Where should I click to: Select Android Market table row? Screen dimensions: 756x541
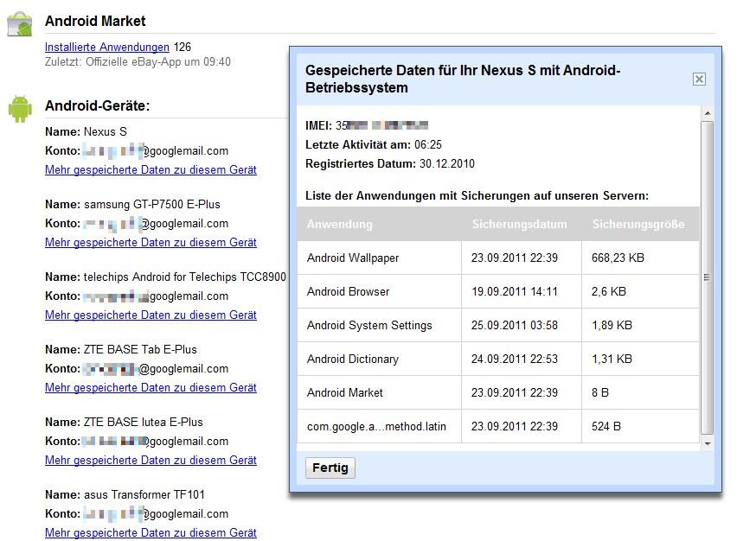pyautogui.click(x=498, y=392)
